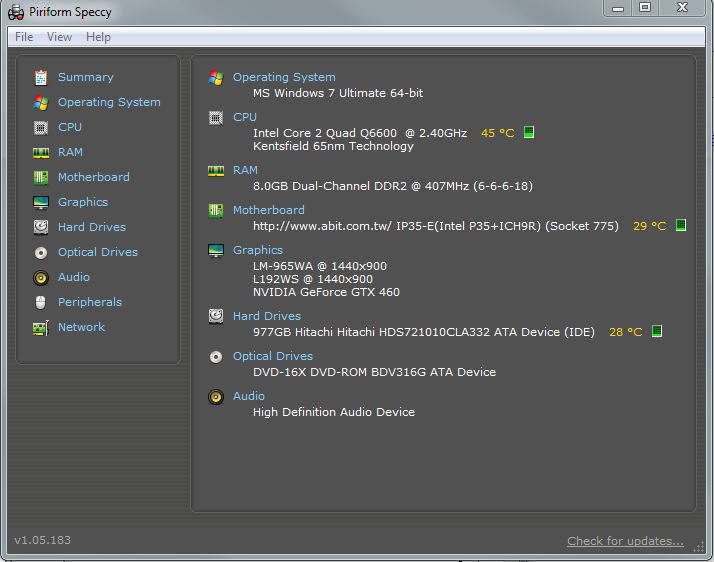Click green temperature indicator beside motherboard 29 °C
The image size is (714, 562).
[681, 225]
